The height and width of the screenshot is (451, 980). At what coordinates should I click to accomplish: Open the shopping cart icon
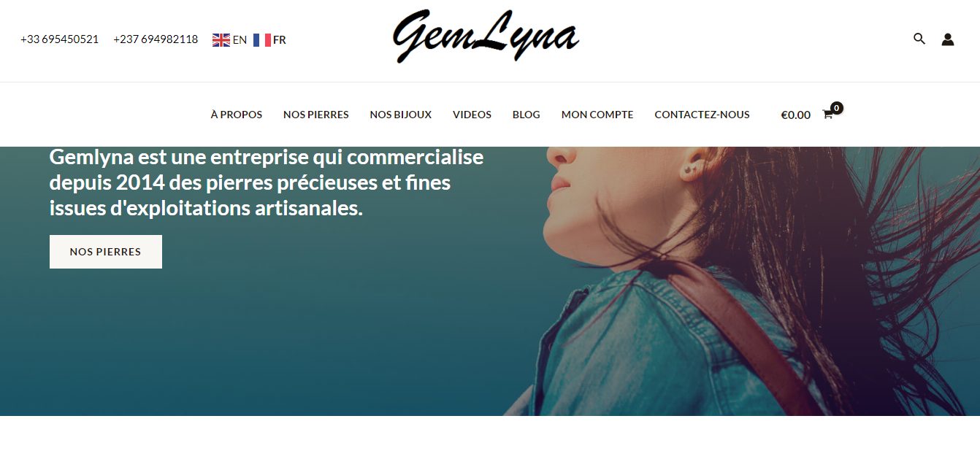827,115
